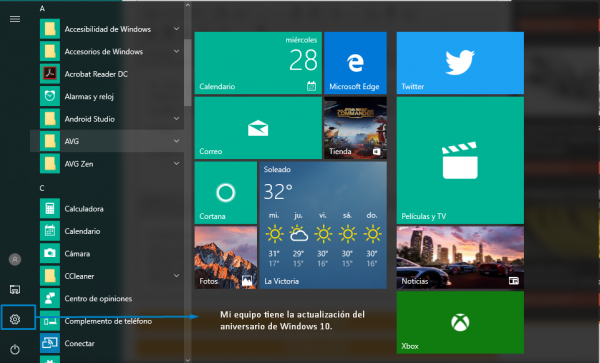This screenshot has height=363, width=600.
Task: Open the hamburger menu at top-left
Action: 15,19
